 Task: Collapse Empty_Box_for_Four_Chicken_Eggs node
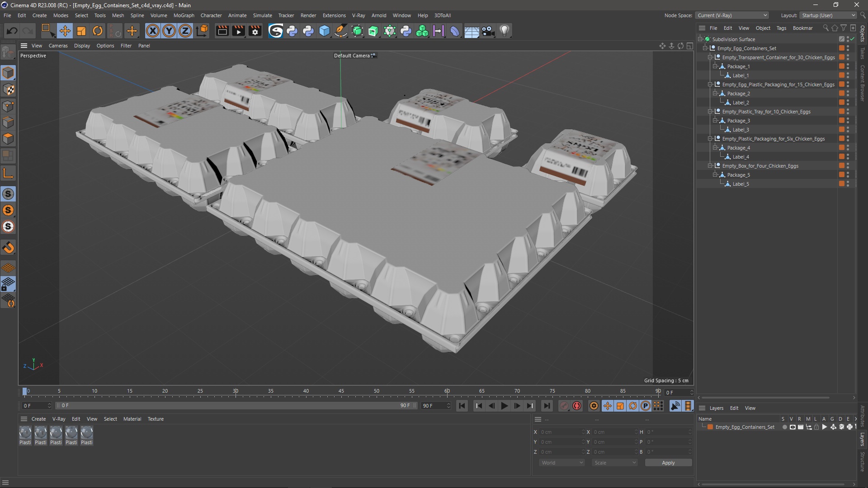(x=710, y=166)
